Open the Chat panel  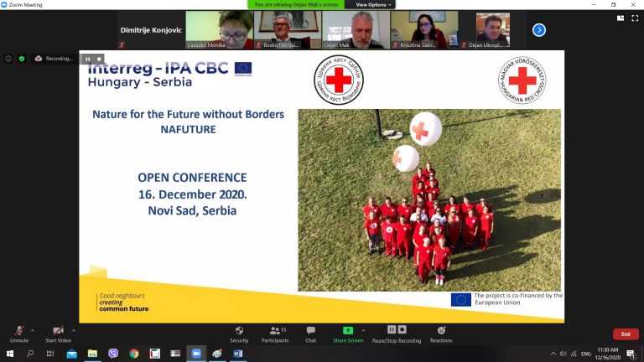point(310,332)
